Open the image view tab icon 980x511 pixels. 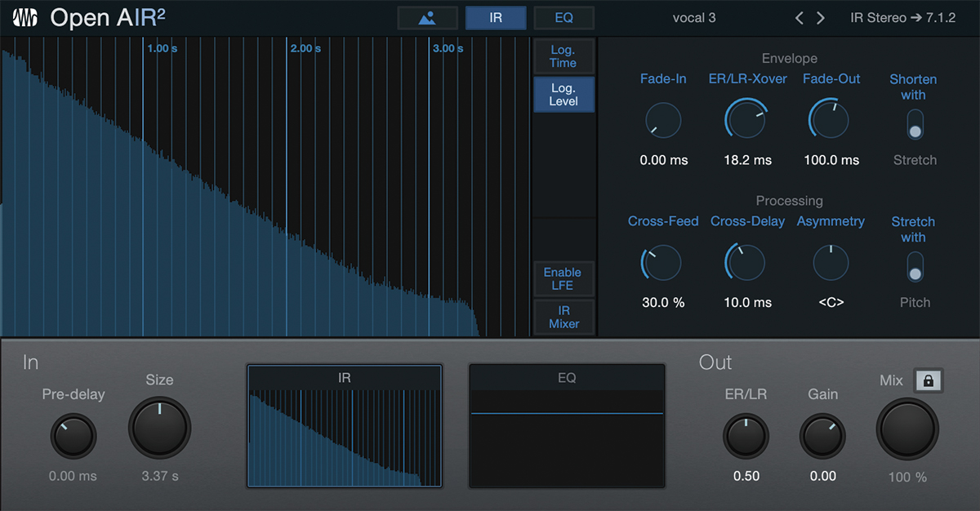point(427,17)
